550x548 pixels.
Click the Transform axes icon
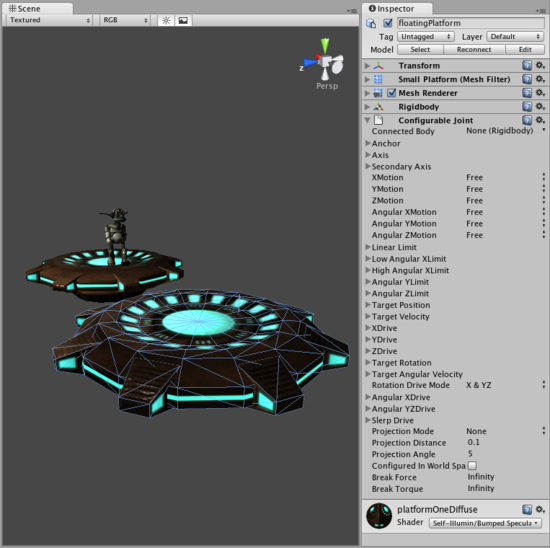pos(378,66)
